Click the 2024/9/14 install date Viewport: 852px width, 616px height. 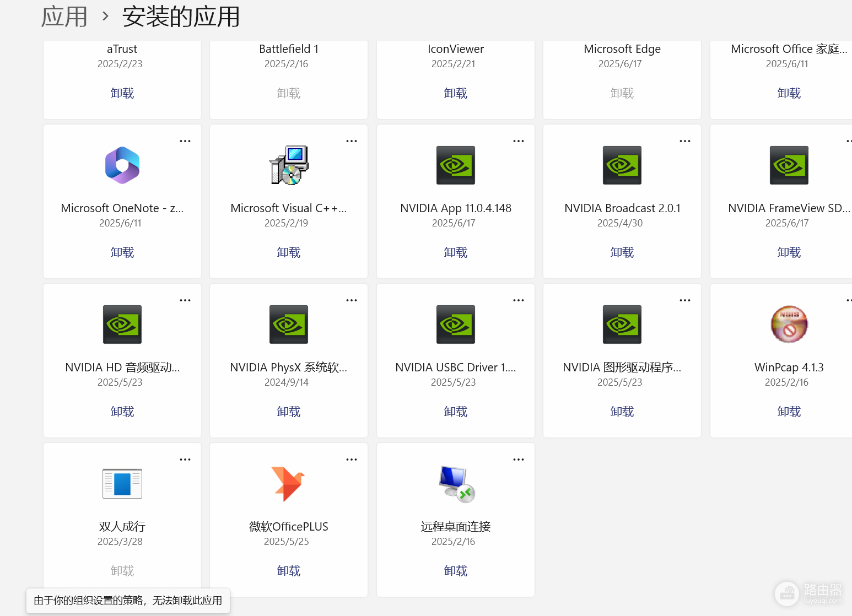coord(287,382)
